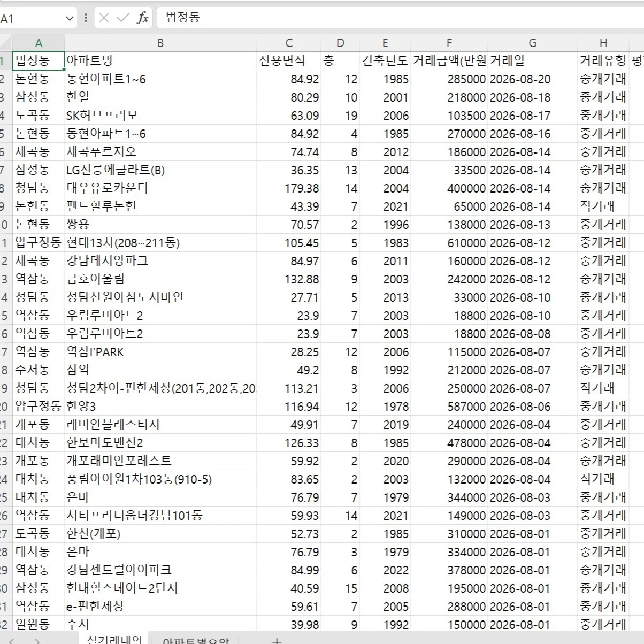Click the 래미안블레스티지 cell
Image resolution: width=644 pixels, height=644 pixels.
pyautogui.click(x=160, y=425)
